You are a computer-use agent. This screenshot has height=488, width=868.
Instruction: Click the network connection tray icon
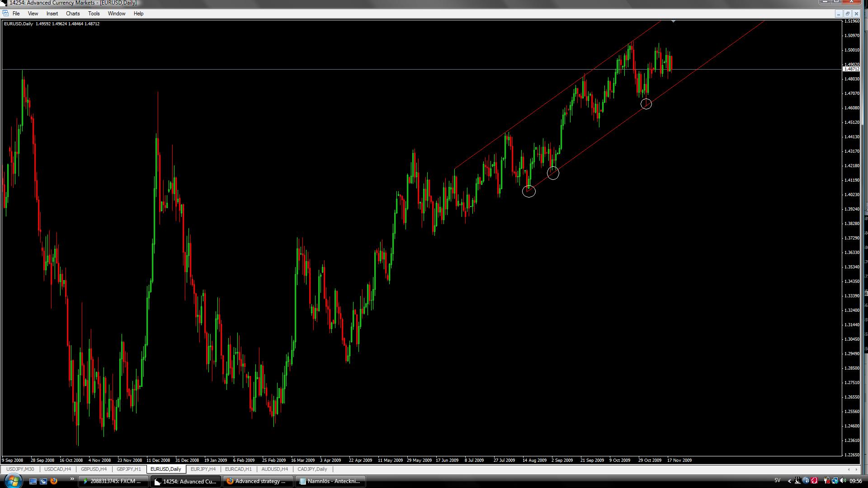pyautogui.click(x=835, y=481)
